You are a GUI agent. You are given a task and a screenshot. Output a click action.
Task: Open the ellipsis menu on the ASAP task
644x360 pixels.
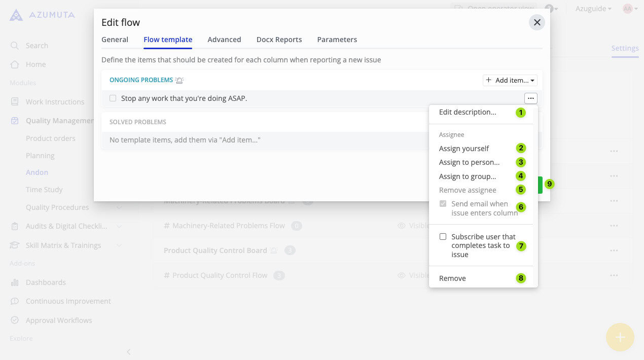(x=530, y=98)
